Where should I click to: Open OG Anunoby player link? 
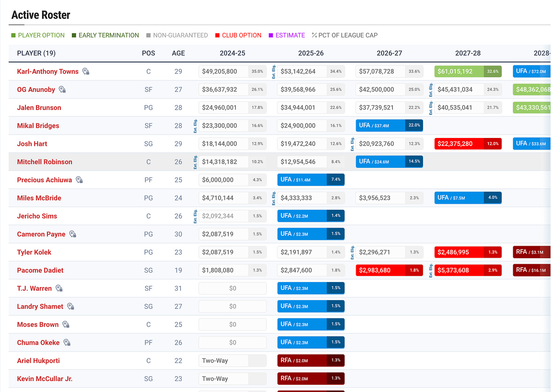pos(36,90)
